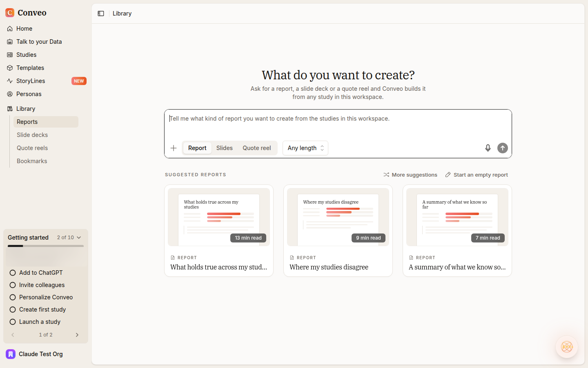Click Start an empty report

(x=477, y=175)
